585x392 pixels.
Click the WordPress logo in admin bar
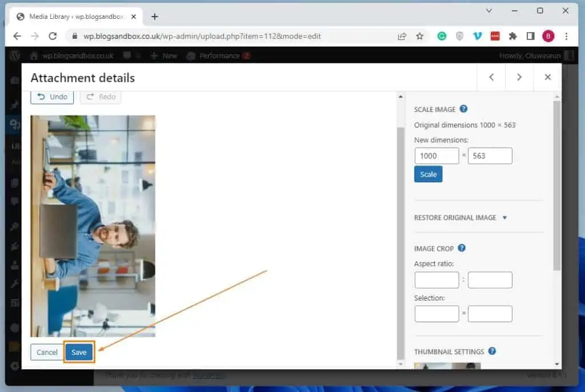[x=14, y=56]
